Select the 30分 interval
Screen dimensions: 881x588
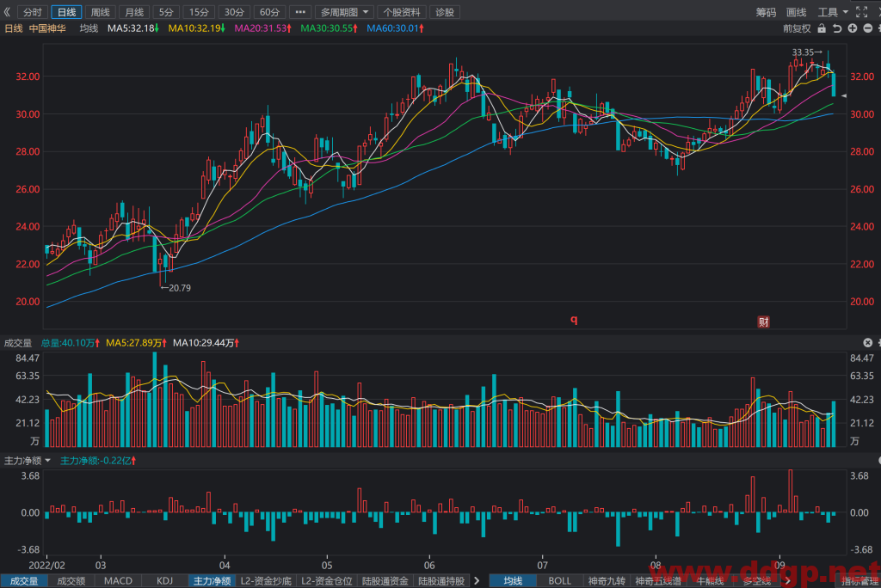234,12
